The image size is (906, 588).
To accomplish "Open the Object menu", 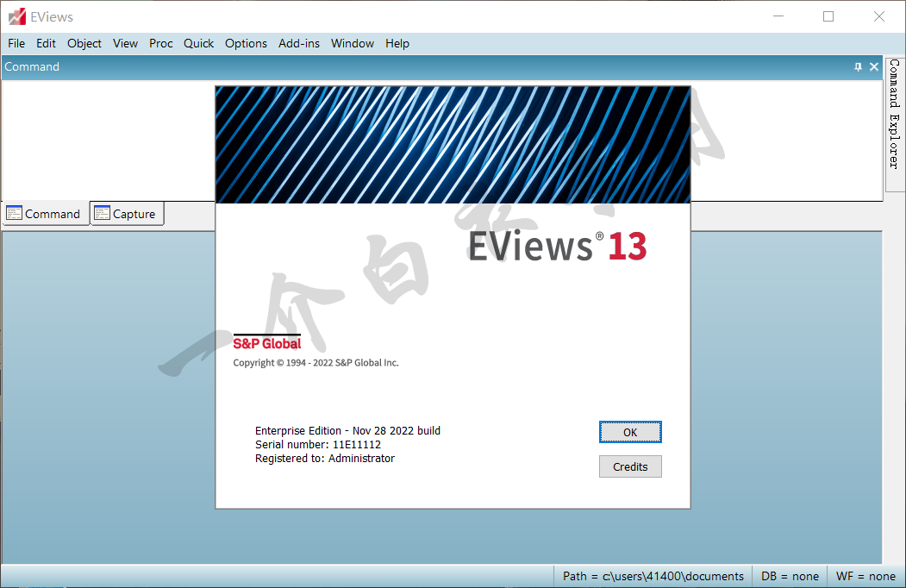I will pos(84,43).
